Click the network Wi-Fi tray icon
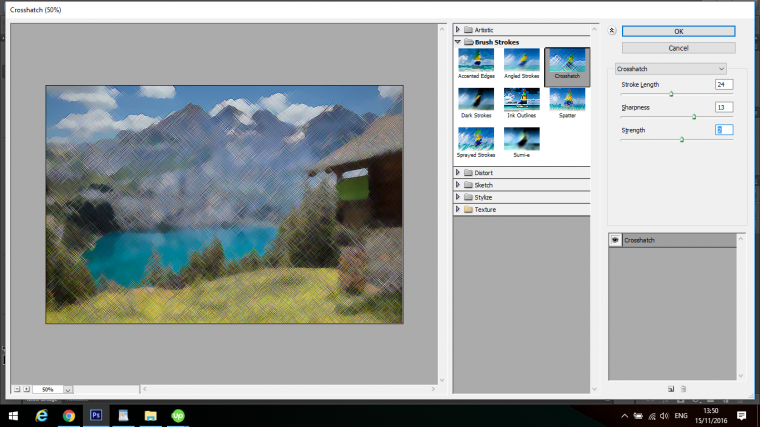Image resolution: width=760 pixels, height=427 pixels. [x=652, y=416]
